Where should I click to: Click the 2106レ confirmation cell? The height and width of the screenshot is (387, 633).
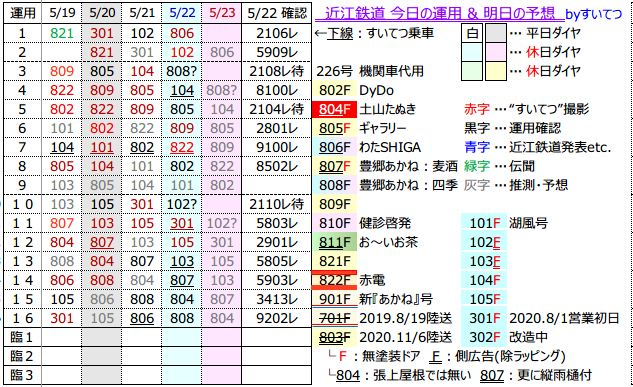(x=277, y=33)
